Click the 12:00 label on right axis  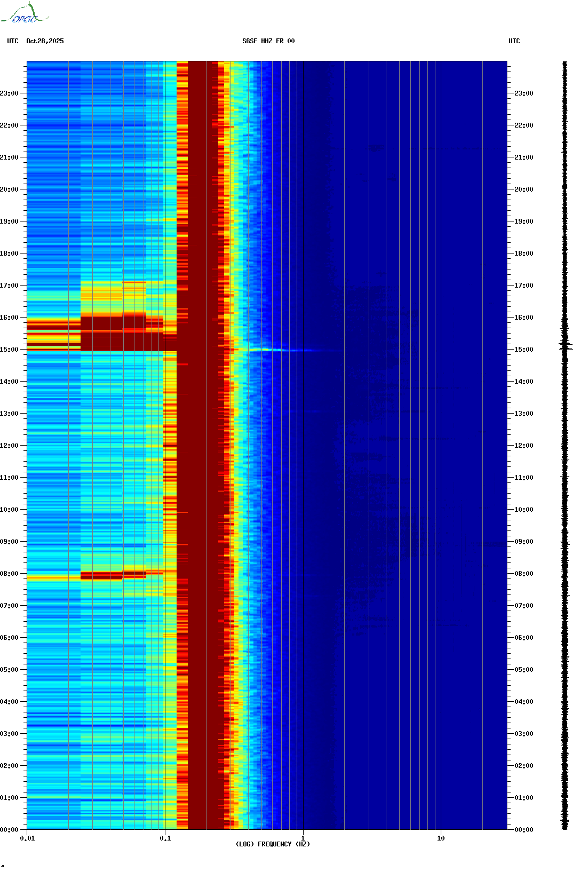click(523, 446)
